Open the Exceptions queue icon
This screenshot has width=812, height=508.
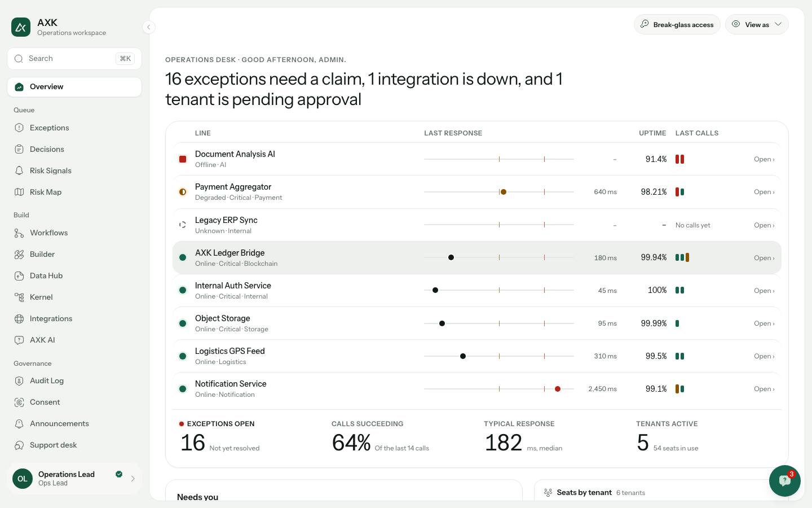tap(19, 128)
